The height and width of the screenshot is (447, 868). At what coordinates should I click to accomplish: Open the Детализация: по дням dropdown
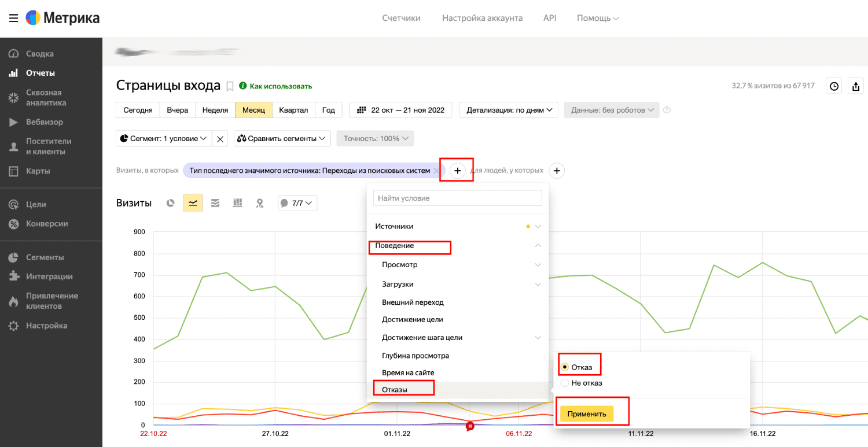click(x=509, y=110)
